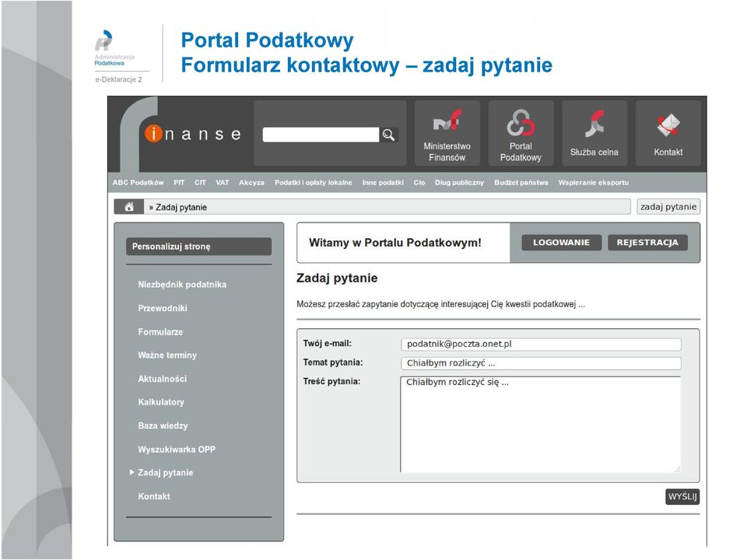Open PIT menu item
The width and height of the screenshot is (747, 560).
(x=179, y=183)
